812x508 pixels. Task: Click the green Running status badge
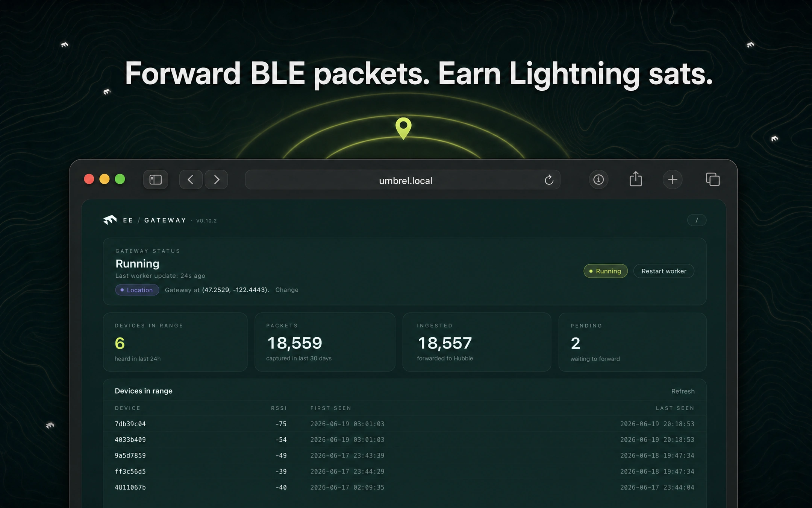click(605, 271)
